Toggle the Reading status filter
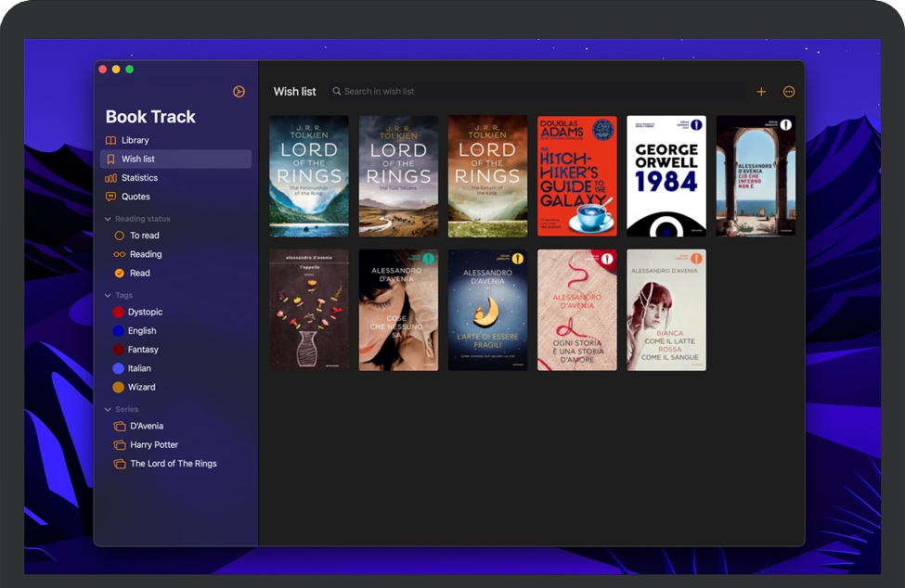The width and height of the screenshot is (905, 588). coord(139,254)
